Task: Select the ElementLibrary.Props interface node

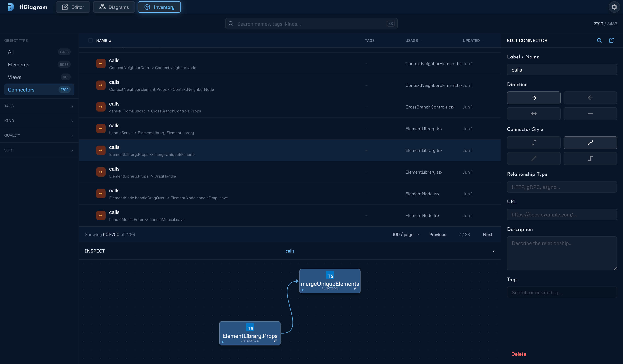Action: tap(250, 333)
